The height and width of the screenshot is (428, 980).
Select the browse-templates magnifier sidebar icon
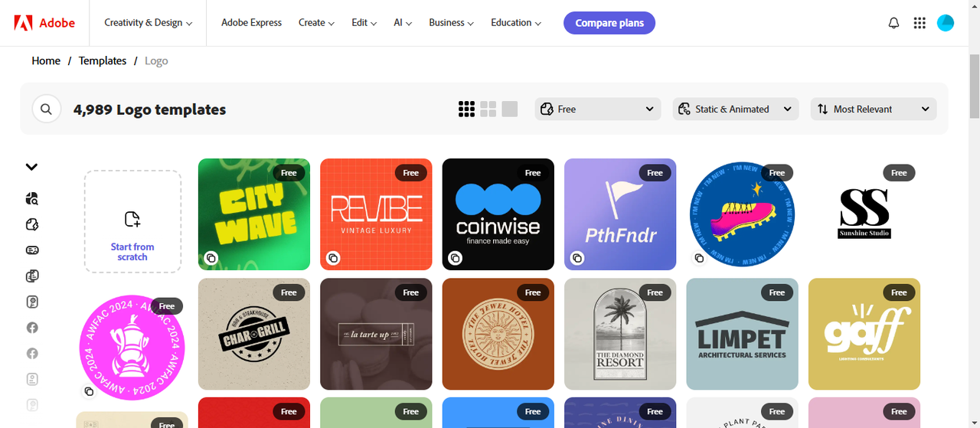(x=32, y=199)
